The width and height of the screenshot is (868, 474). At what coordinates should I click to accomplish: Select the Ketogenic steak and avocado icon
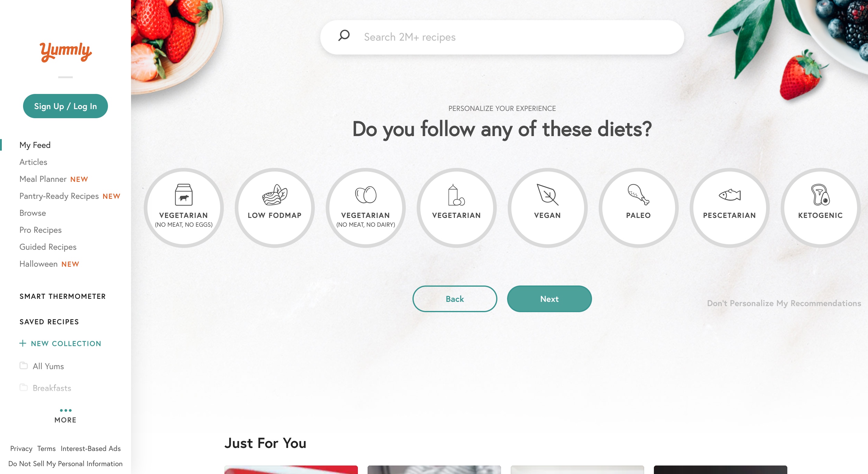click(820, 195)
